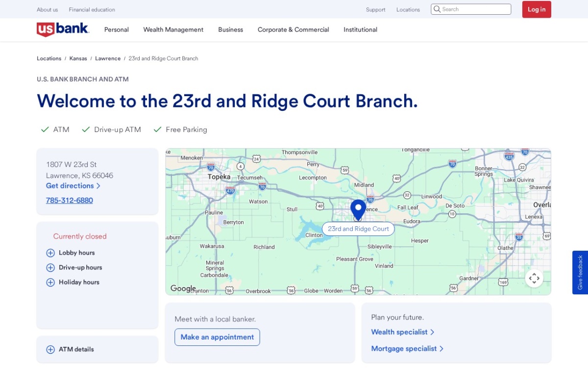
Task: Click the Currently closed status text
Action: [x=80, y=237]
